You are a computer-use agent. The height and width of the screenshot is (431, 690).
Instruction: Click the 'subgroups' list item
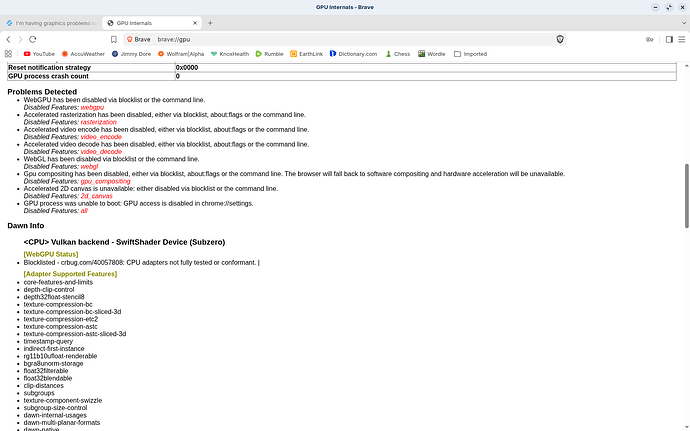coord(39,393)
